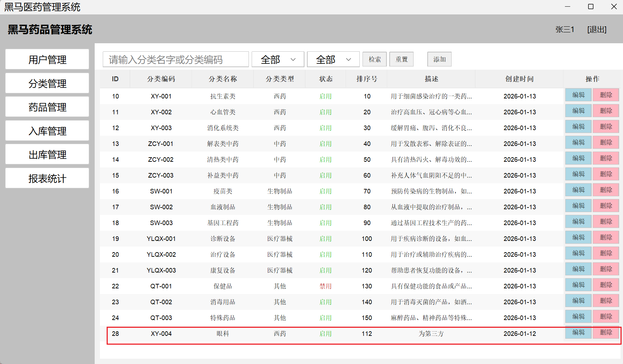Click the category search input field

pyautogui.click(x=176, y=59)
